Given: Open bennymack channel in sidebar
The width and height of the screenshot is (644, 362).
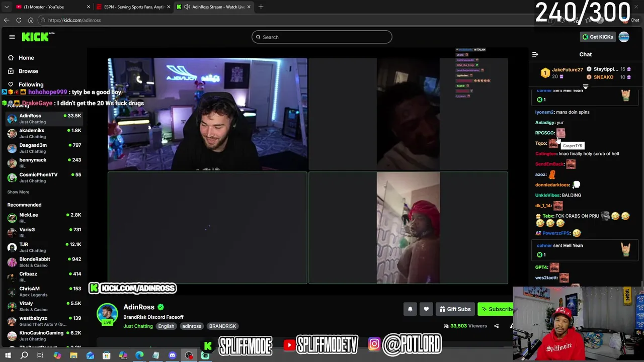Looking at the screenshot, I should pyautogui.click(x=44, y=162).
